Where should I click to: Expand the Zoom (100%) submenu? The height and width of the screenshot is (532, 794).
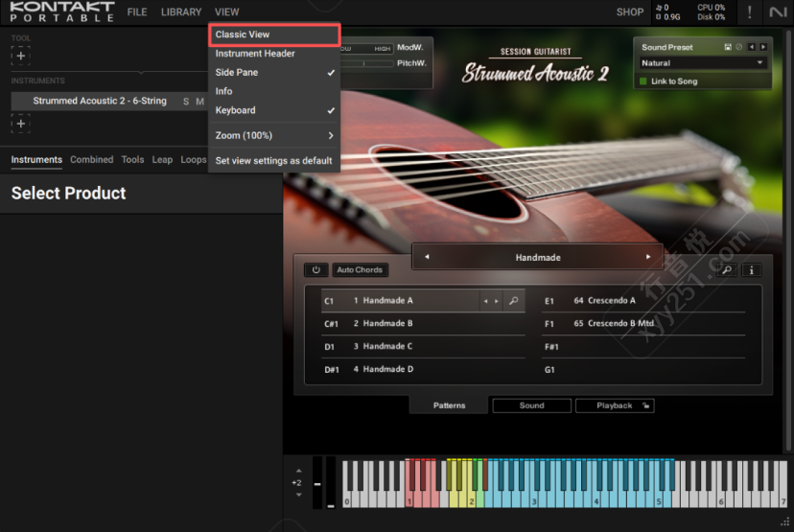274,135
